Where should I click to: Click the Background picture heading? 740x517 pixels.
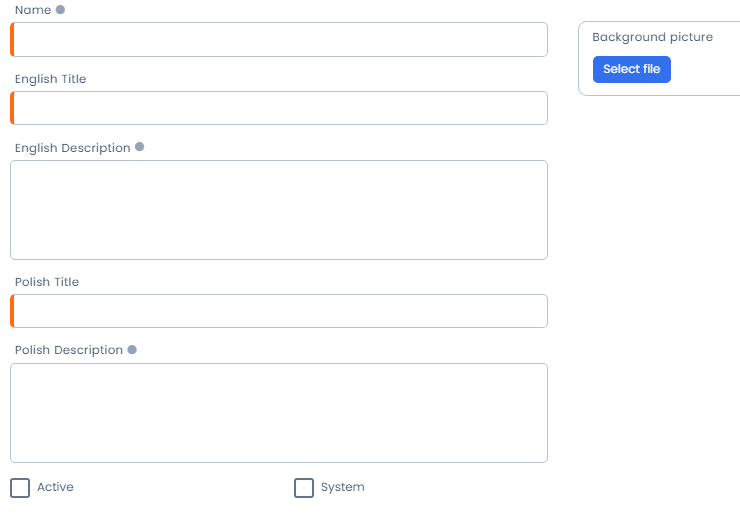[652, 38]
